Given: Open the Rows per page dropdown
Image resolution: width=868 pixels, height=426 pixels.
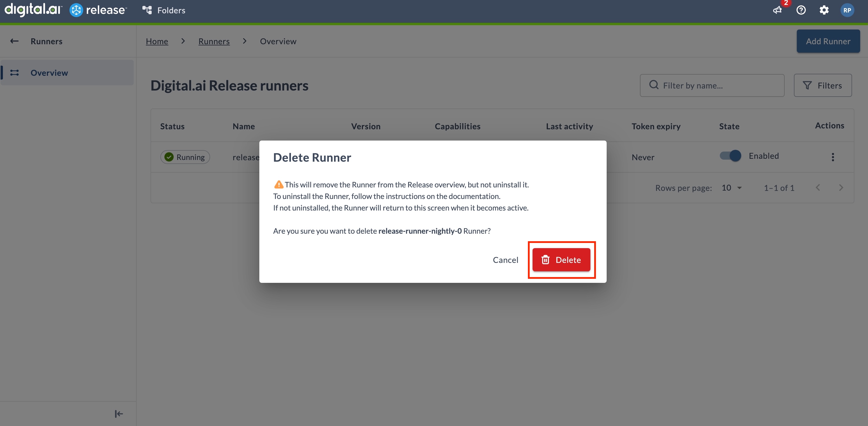Looking at the screenshot, I should point(731,188).
